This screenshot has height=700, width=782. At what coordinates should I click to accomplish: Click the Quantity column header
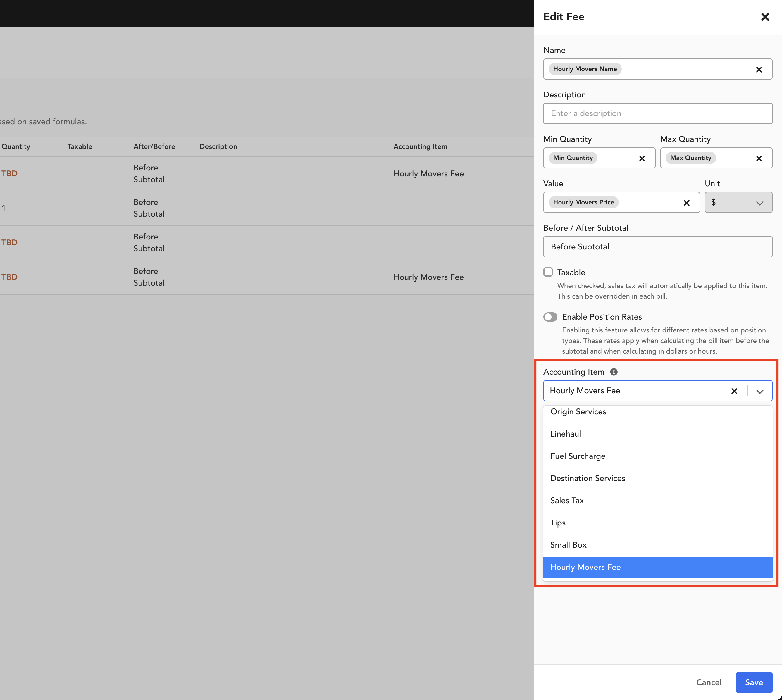(15, 146)
